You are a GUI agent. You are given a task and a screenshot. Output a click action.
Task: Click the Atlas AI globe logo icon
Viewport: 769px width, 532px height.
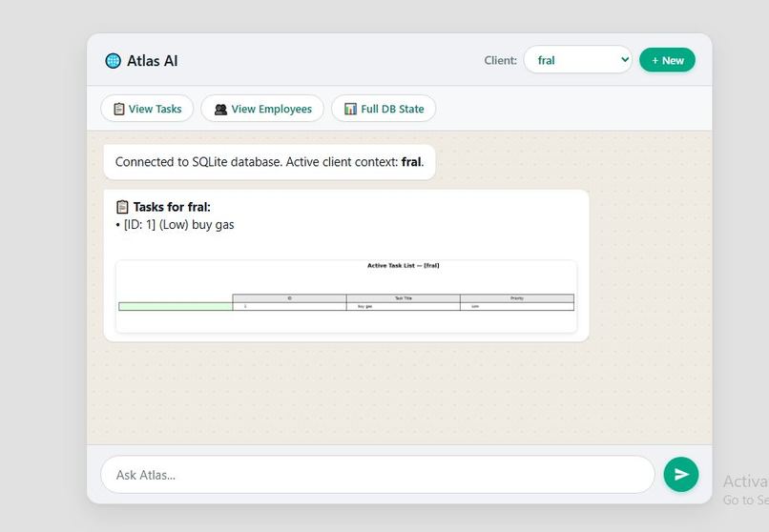[113, 61]
